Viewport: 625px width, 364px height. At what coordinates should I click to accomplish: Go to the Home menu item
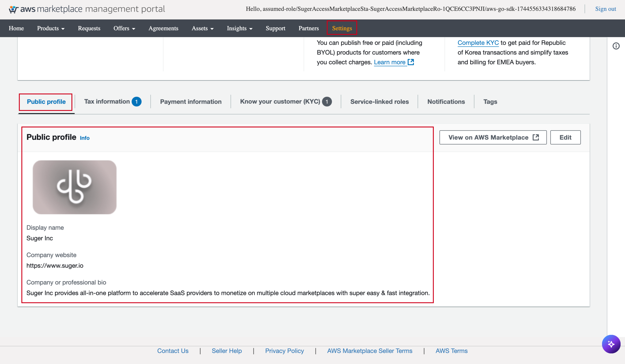pyautogui.click(x=16, y=28)
